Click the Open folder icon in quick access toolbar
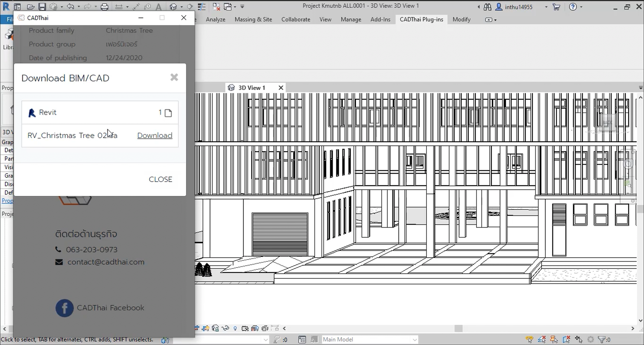The width and height of the screenshot is (644, 345). [31, 7]
